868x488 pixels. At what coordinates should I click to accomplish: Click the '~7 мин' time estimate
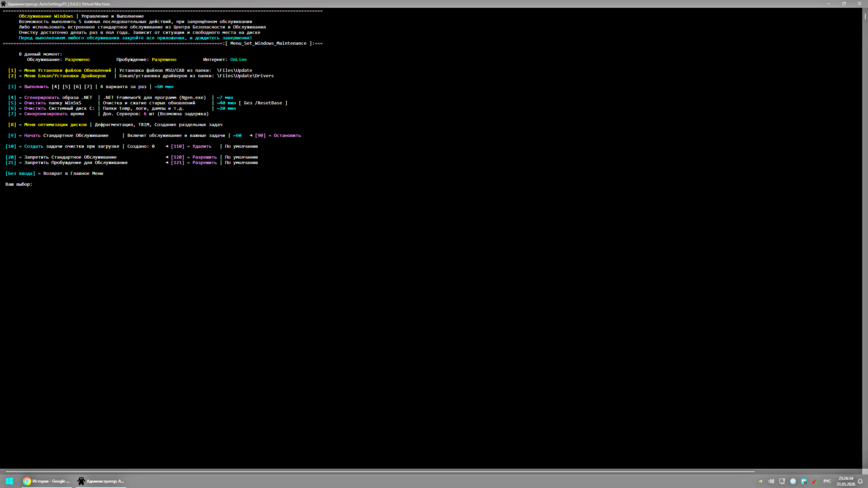point(225,97)
